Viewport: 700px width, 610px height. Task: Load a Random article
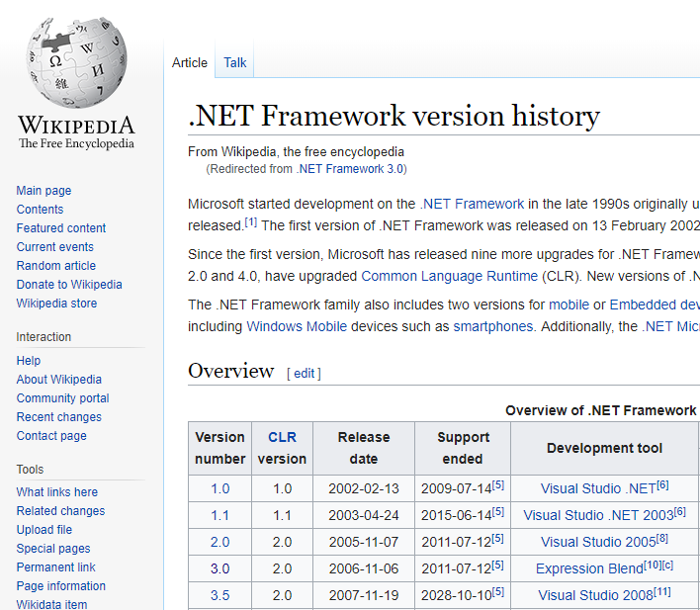click(56, 266)
